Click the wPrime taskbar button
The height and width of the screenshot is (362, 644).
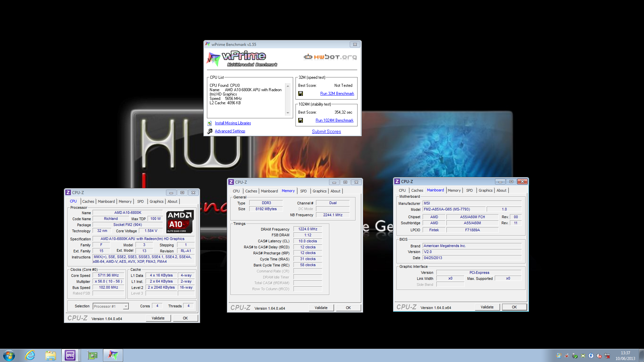click(x=113, y=355)
